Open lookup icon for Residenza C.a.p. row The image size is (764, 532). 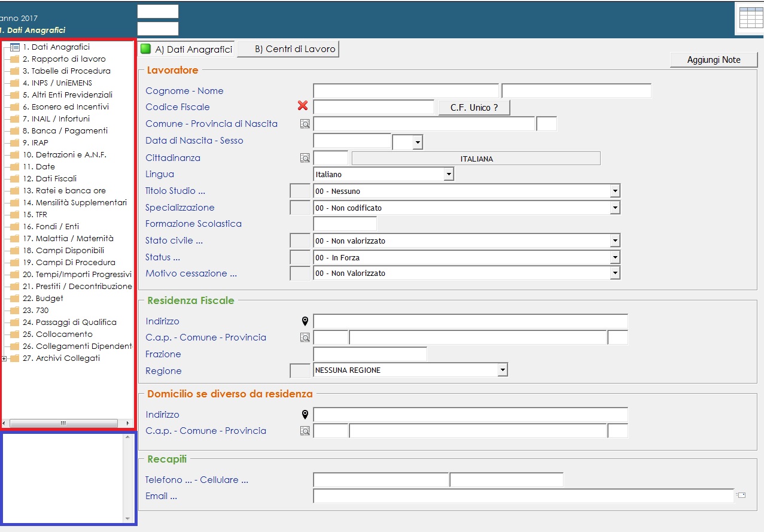(x=305, y=338)
